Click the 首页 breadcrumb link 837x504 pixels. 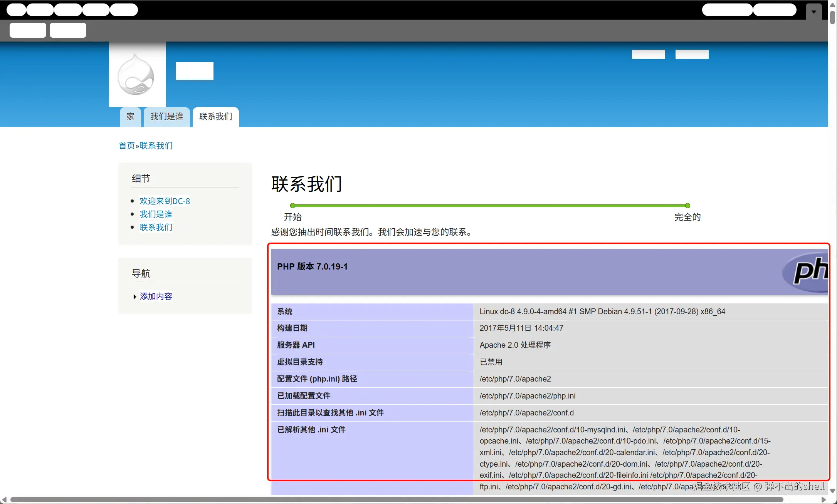(126, 146)
